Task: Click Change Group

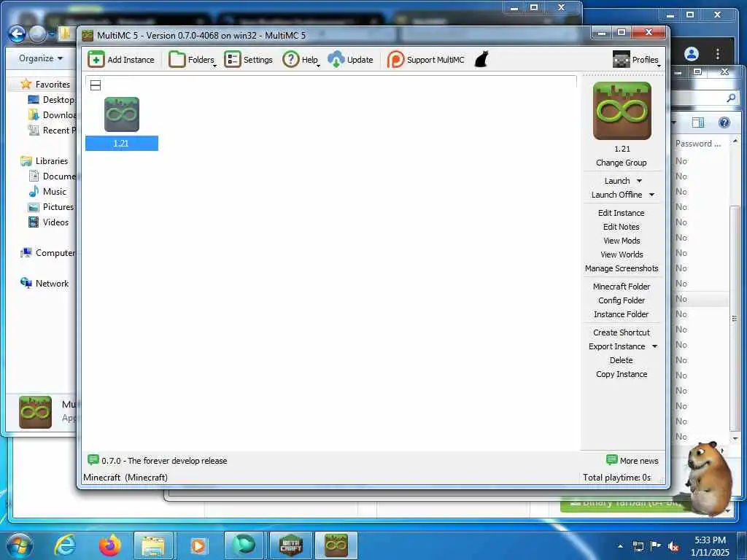Action: pyautogui.click(x=622, y=163)
